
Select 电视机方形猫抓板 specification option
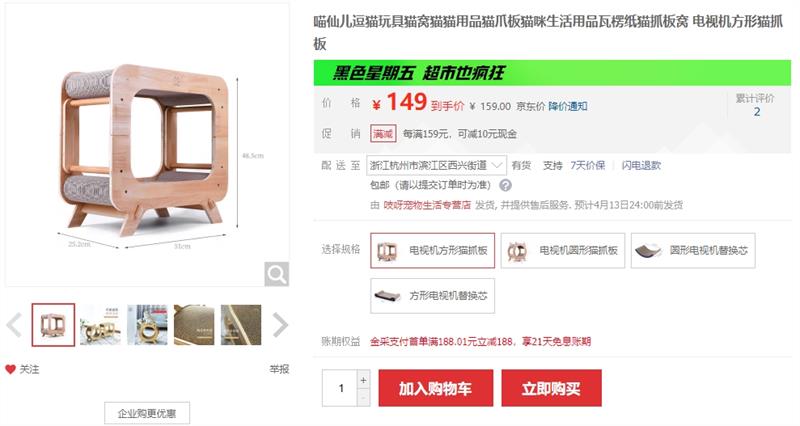[x=433, y=250]
